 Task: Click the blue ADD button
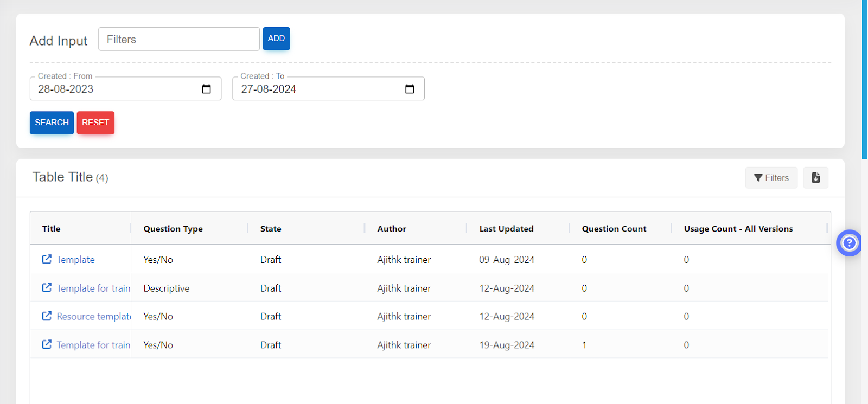pos(276,39)
